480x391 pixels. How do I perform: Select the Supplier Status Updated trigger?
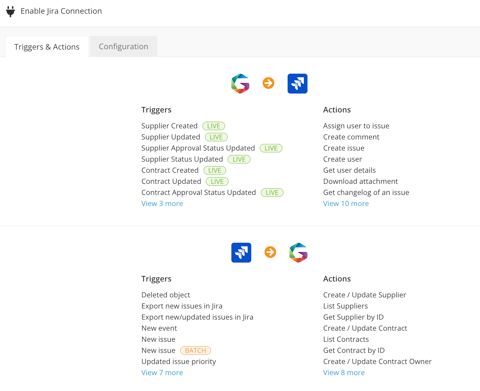point(182,159)
